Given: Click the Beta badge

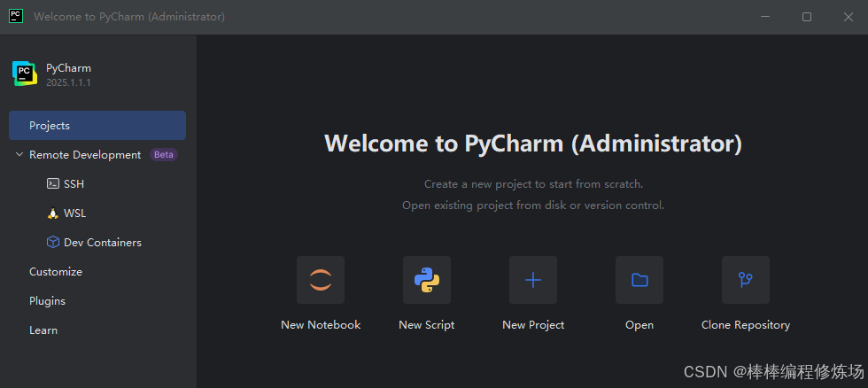Looking at the screenshot, I should tap(163, 154).
